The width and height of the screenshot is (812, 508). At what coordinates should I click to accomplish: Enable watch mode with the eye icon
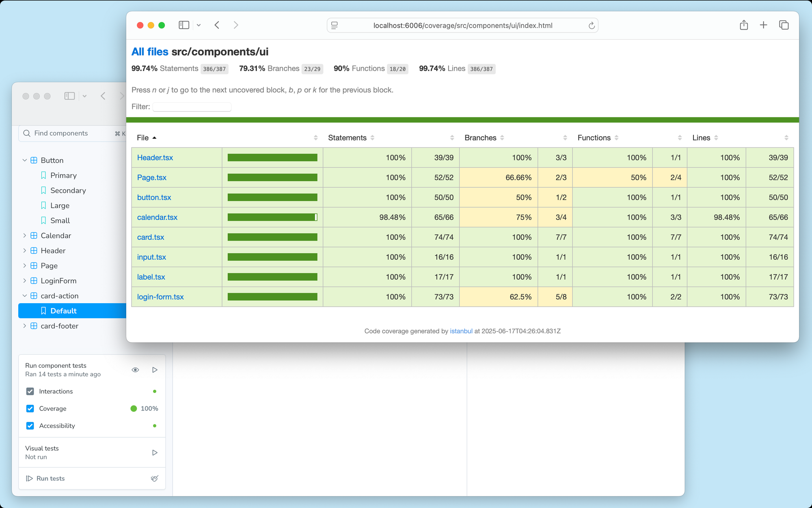click(135, 370)
